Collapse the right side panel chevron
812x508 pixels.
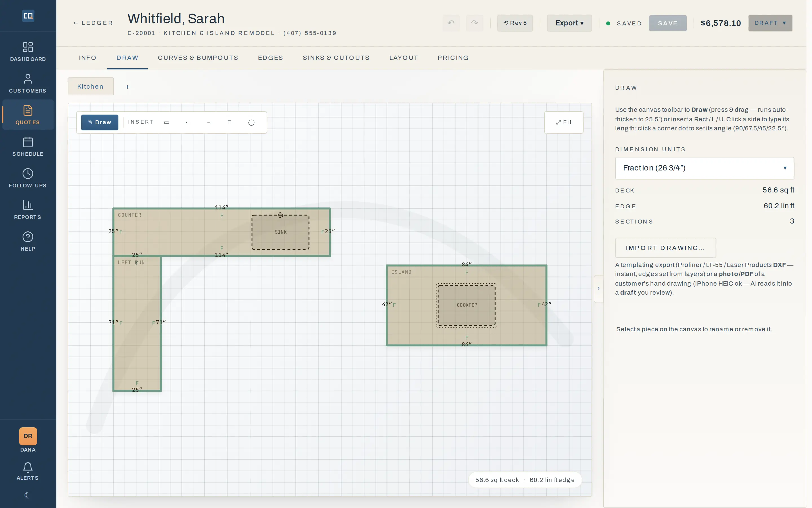click(599, 288)
